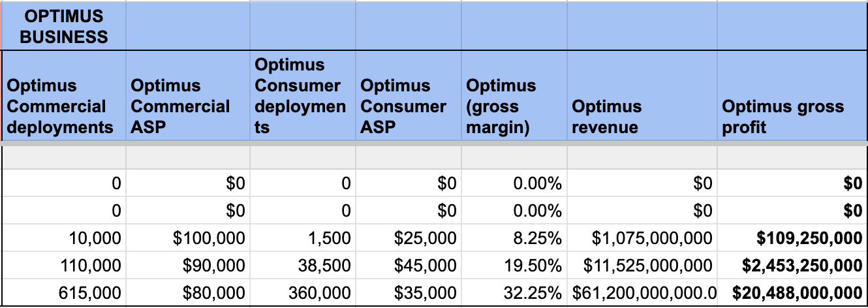Image resolution: width=868 pixels, height=308 pixels.
Task: Click the 110,000 commercial deployments cell
Action: tap(63, 266)
